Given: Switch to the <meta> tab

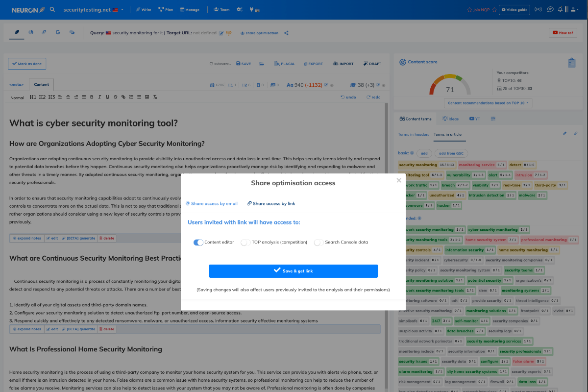Looking at the screenshot, I should coord(17,85).
